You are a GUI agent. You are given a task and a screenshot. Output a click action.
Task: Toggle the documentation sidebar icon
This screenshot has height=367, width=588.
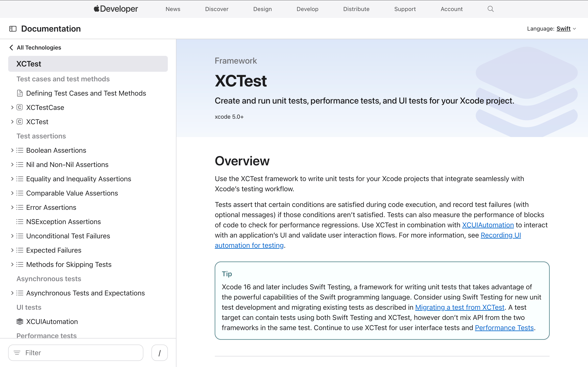(x=13, y=29)
